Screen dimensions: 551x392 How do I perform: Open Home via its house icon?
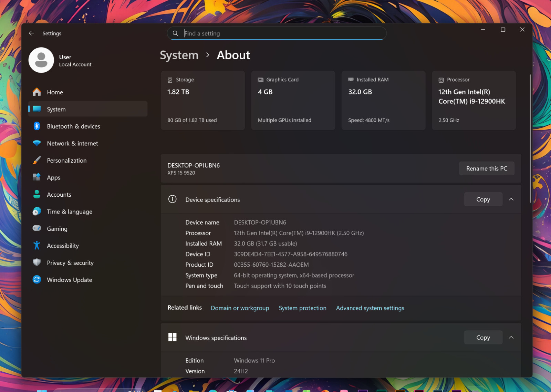pyautogui.click(x=37, y=92)
